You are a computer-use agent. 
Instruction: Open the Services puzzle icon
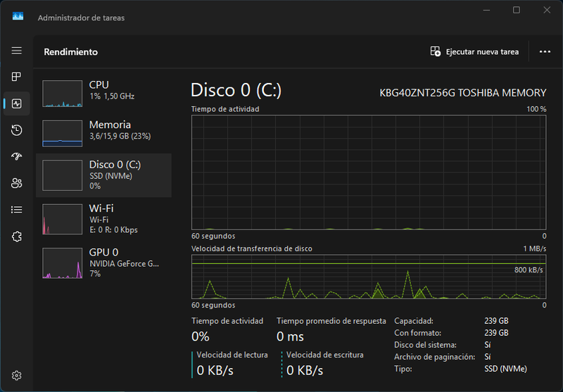click(x=16, y=236)
